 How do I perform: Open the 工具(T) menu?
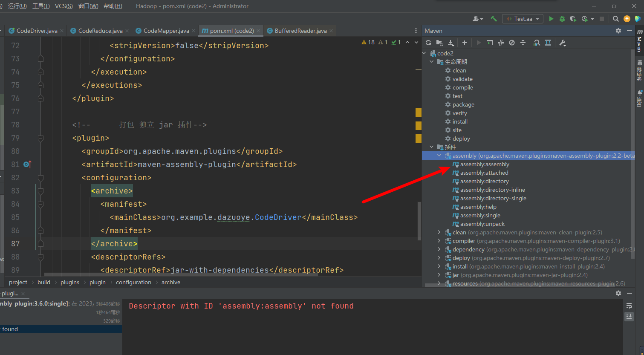[41, 6]
